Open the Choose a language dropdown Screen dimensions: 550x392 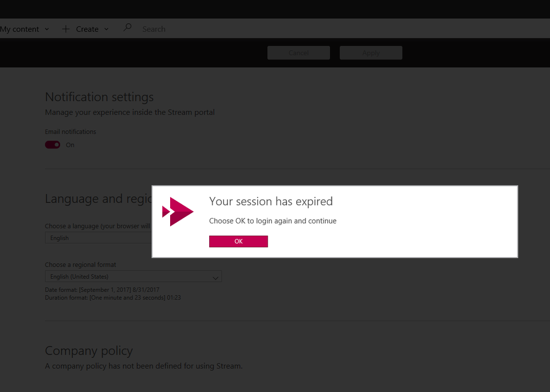click(99, 237)
